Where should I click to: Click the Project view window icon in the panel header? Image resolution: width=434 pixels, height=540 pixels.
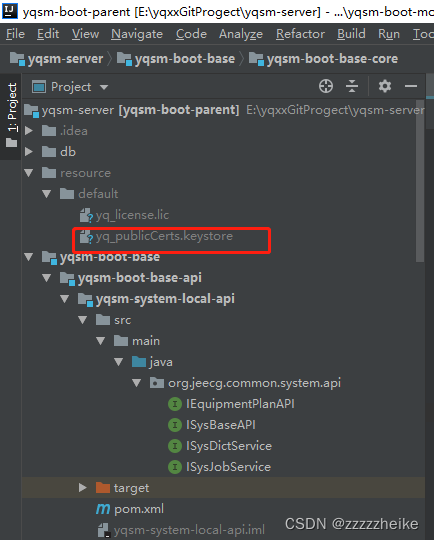coord(39,87)
